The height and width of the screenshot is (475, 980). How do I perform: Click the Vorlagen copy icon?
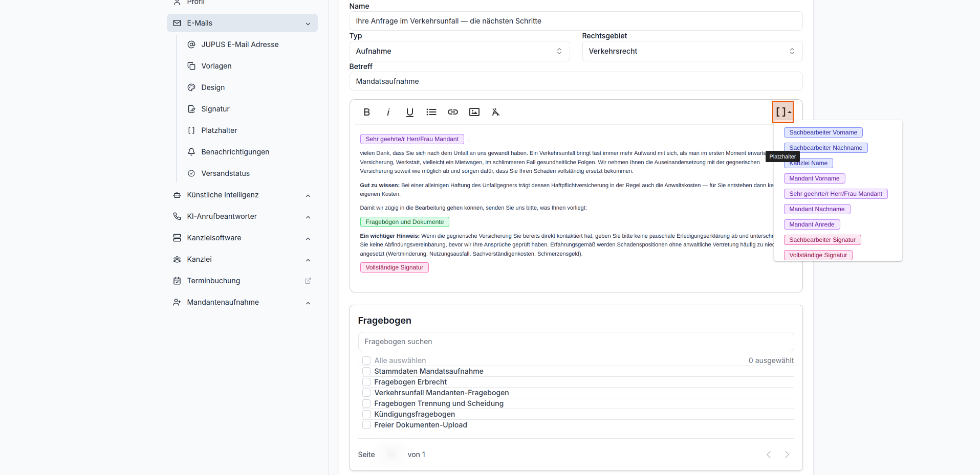click(x=191, y=66)
